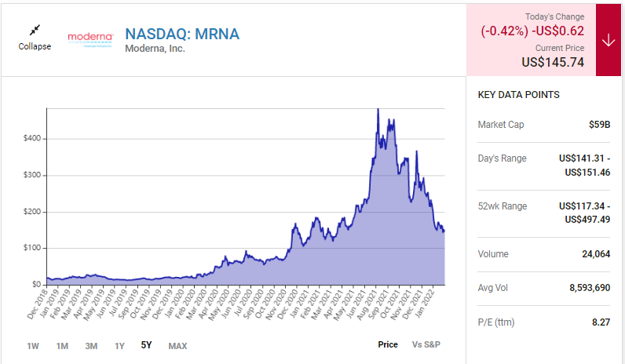Click the chart's peak near Aug 2021
The height and width of the screenshot is (364, 625).
pos(378,110)
